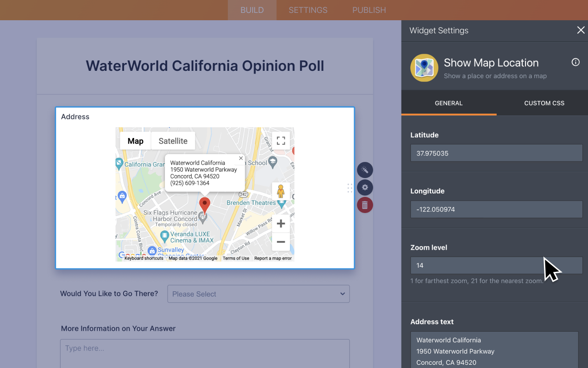Click the Terms of Use link
The image size is (588, 368).
tap(236, 258)
